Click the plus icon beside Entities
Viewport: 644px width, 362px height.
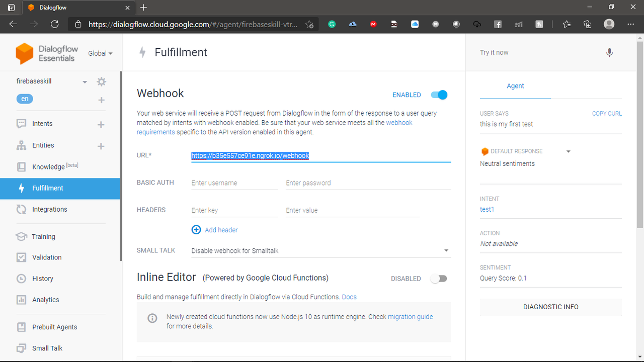[101, 146]
